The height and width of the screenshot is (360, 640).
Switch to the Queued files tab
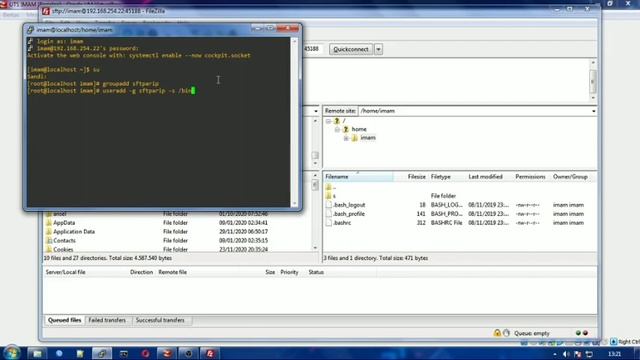64,320
